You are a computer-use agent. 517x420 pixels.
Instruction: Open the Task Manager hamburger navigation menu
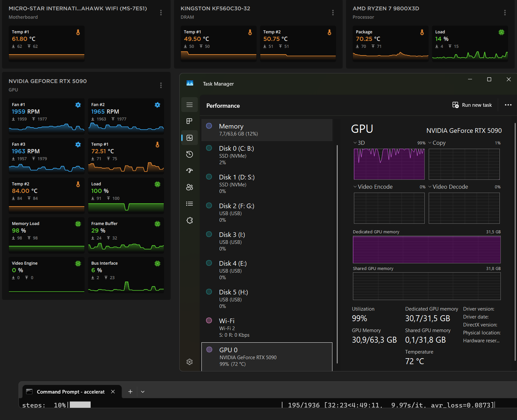[x=190, y=105]
